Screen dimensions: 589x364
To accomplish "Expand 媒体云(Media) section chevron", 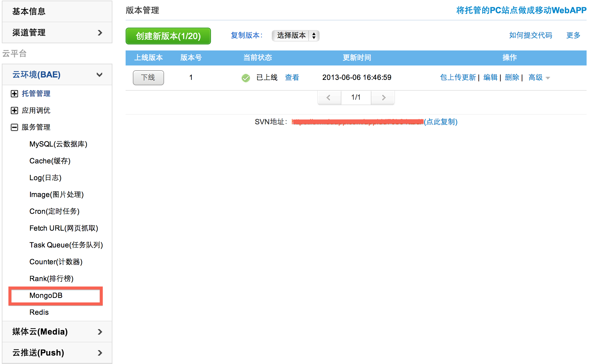I will click(x=100, y=332).
